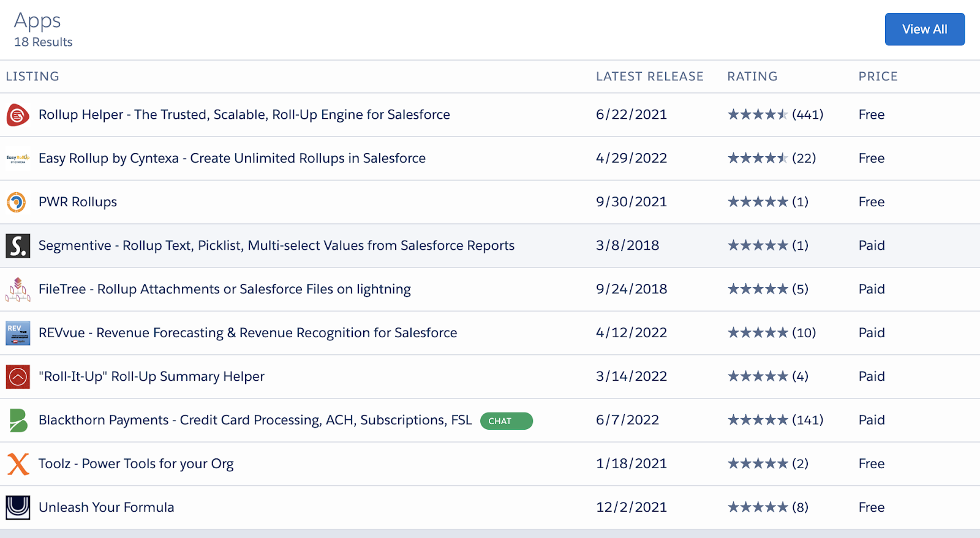Click the Rollup Helper app icon
The width and height of the screenshot is (980, 538).
[18, 115]
